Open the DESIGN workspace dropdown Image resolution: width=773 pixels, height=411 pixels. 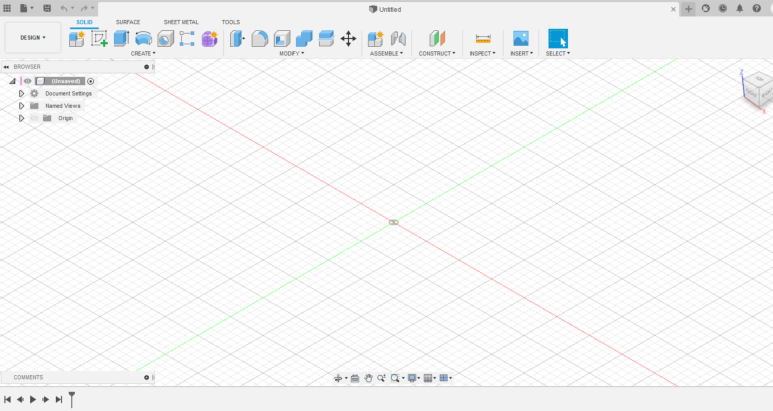click(33, 37)
